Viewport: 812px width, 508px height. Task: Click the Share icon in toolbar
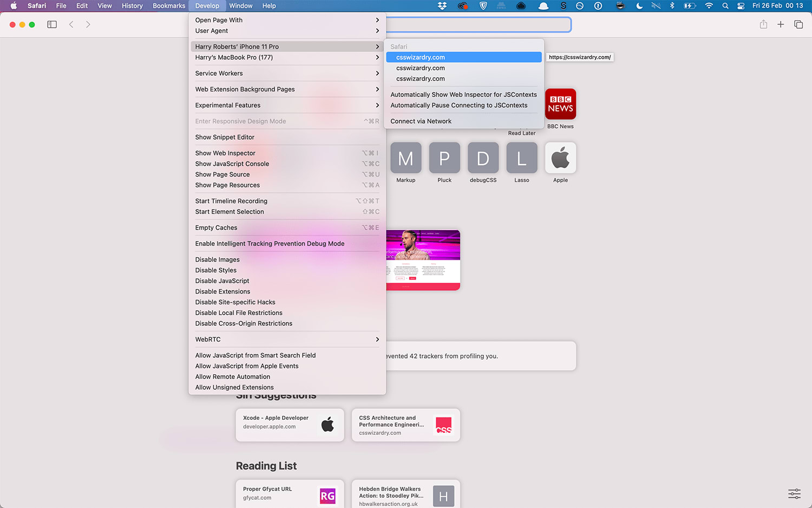[x=763, y=24]
